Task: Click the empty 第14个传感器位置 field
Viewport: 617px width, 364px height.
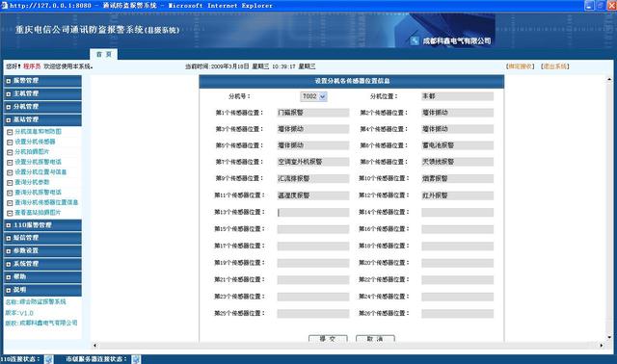Action: pyautogui.click(x=457, y=212)
